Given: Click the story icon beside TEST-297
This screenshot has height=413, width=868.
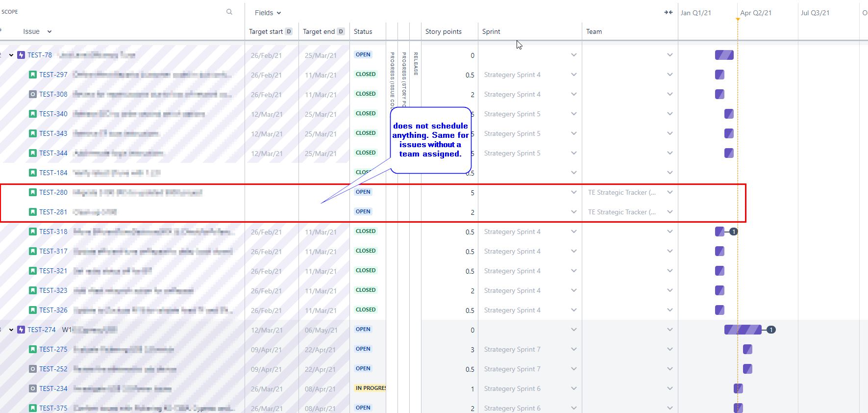Looking at the screenshot, I should [x=33, y=75].
